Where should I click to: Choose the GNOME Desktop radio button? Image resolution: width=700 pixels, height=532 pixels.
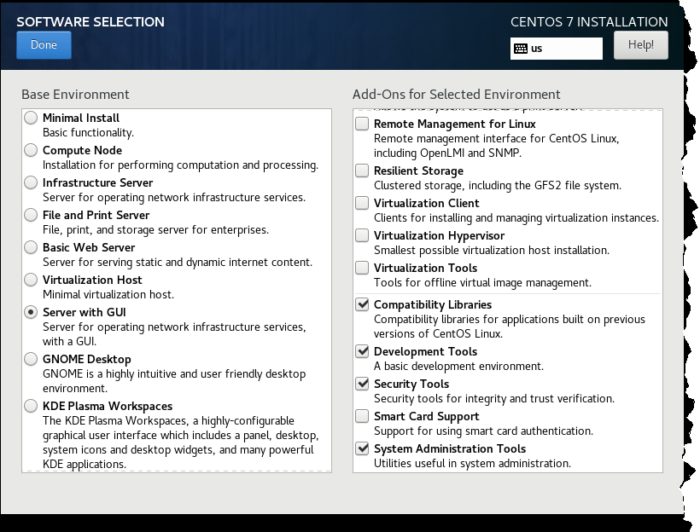(31, 359)
